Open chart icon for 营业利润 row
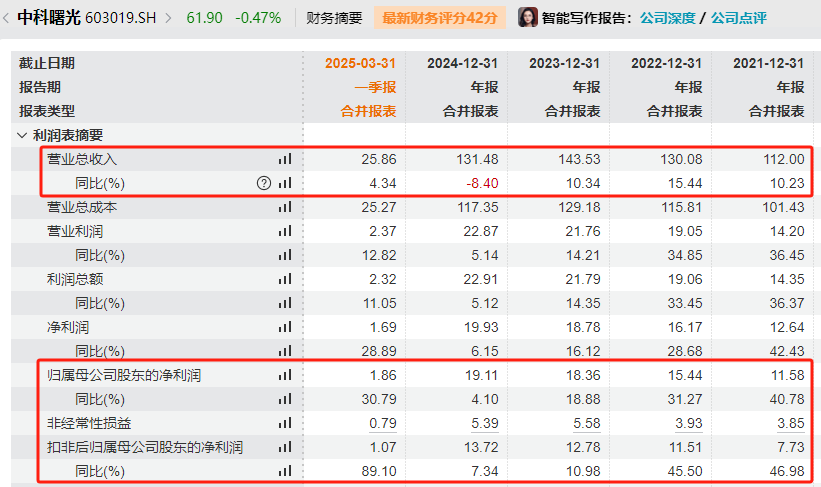The height and width of the screenshot is (487, 821). click(x=285, y=231)
